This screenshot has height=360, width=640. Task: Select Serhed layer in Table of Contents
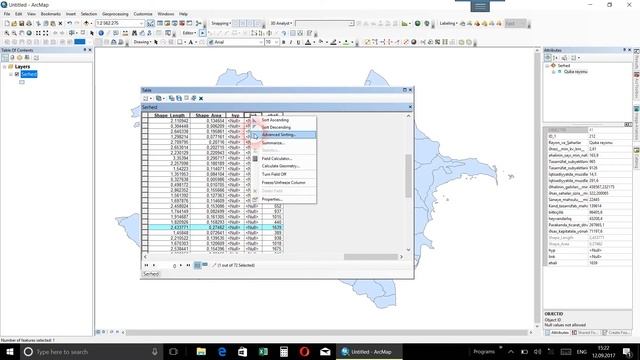tap(29, 74)
